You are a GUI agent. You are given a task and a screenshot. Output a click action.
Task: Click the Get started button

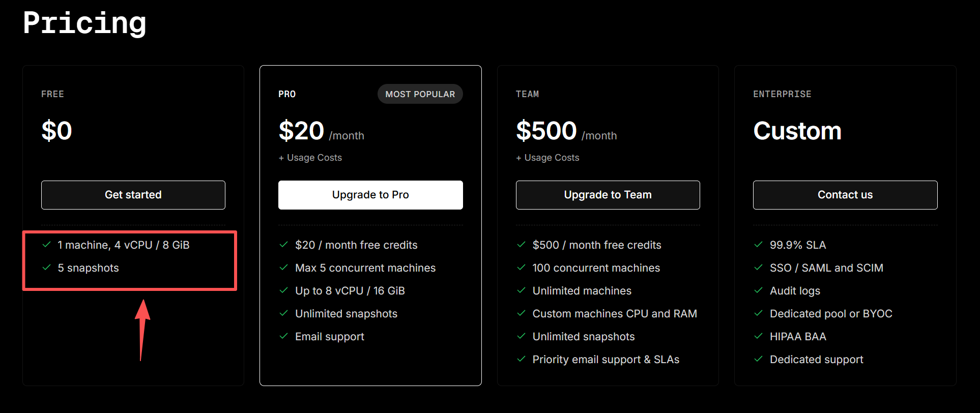click(x=133, y=195)
